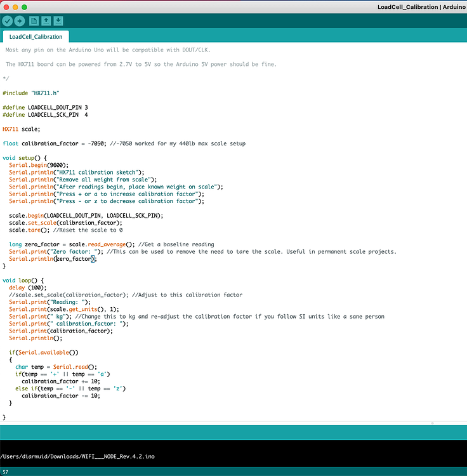This screenshot has height=476, width=467.
Task: Click the #include "HX711.h" line
Action: 31,93
